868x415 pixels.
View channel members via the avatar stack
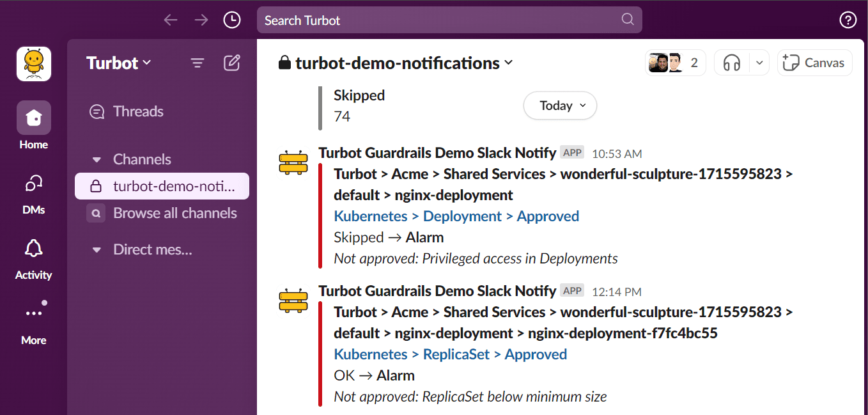click(675, 62)
